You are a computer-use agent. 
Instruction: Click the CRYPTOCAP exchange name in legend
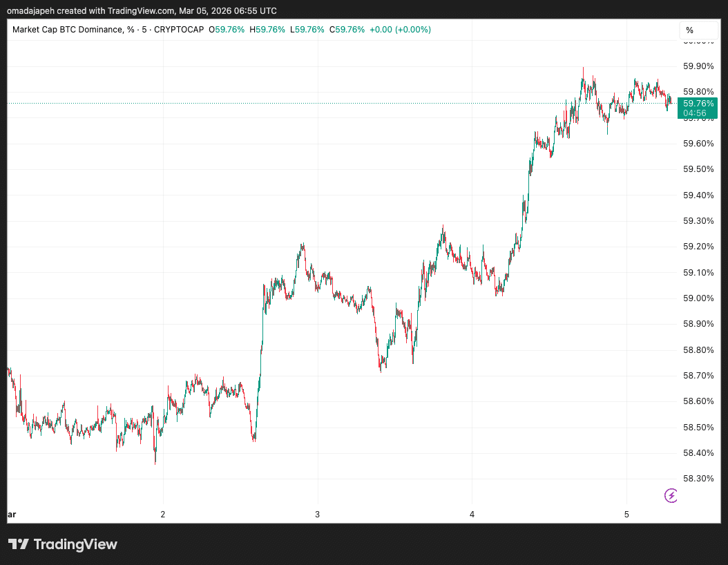coord(180,30)
